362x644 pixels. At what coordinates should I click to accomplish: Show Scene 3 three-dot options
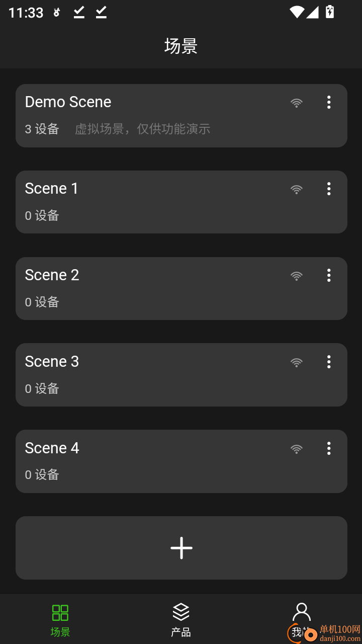329,362
